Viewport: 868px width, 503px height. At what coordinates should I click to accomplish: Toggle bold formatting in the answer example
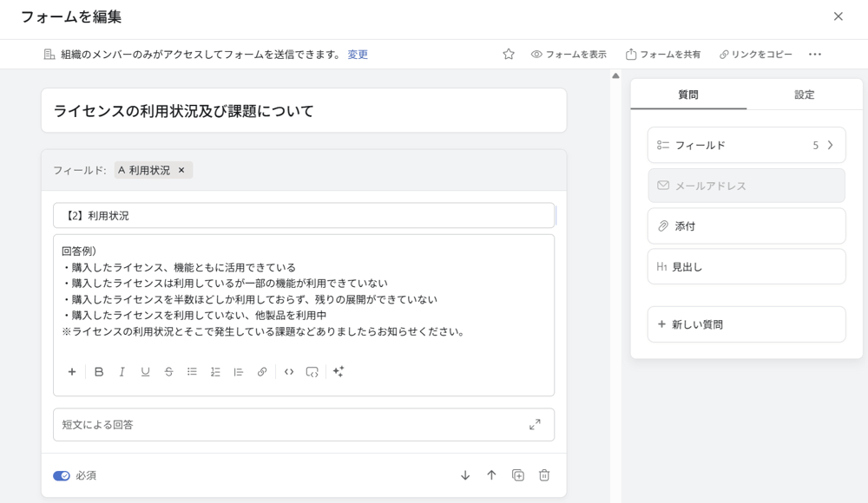[x=99, y=371]
